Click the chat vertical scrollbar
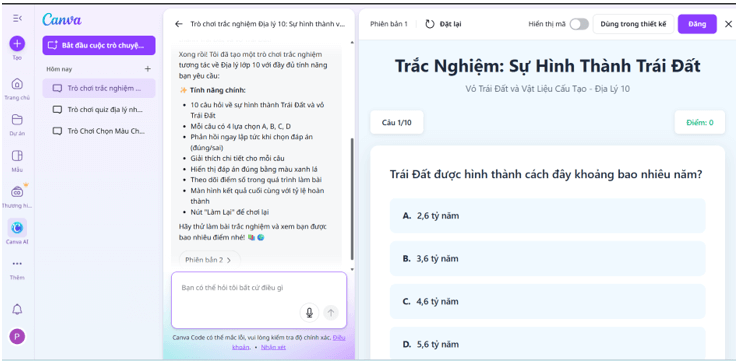Screen dimensions: 741x361 (x=351, y=198)
